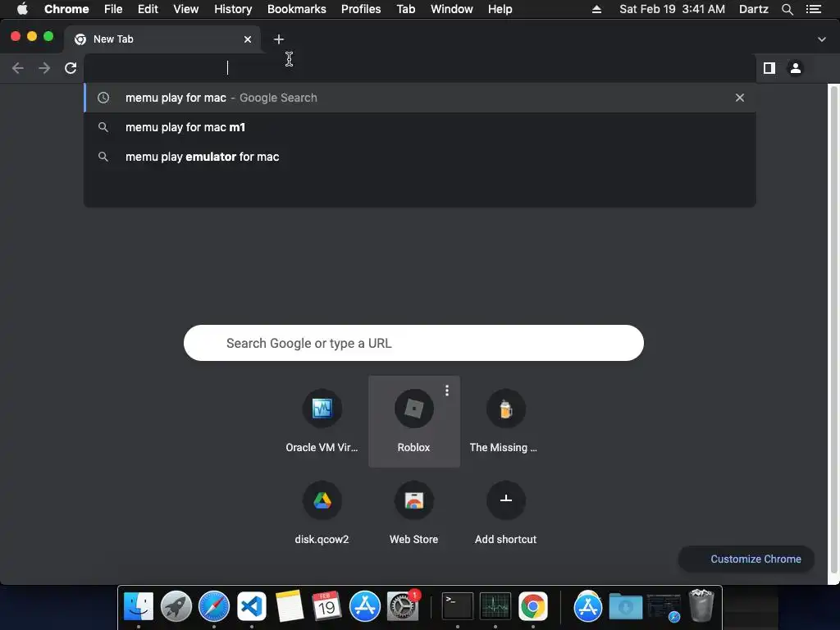Open the Dartz user menu
Screen dimensions: 840x630
754,9
